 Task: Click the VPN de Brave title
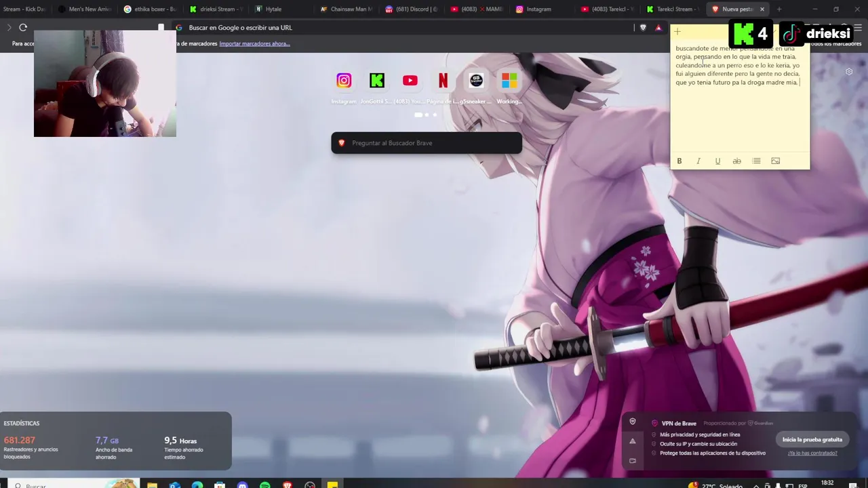[x=679, y=424]
